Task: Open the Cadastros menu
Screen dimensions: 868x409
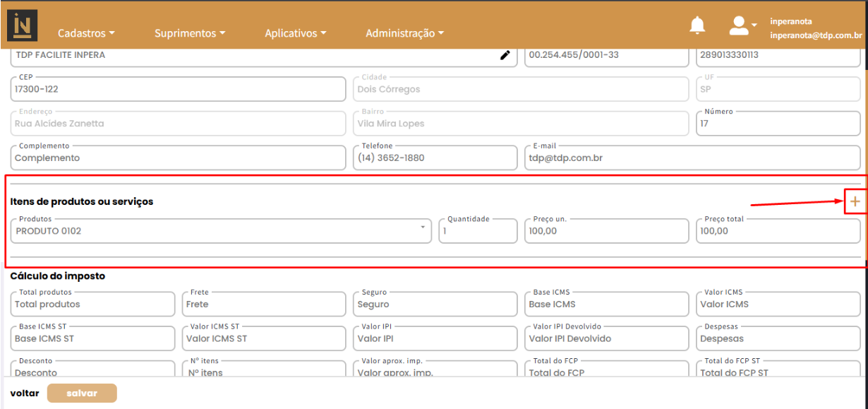Action: pos(86,33)
